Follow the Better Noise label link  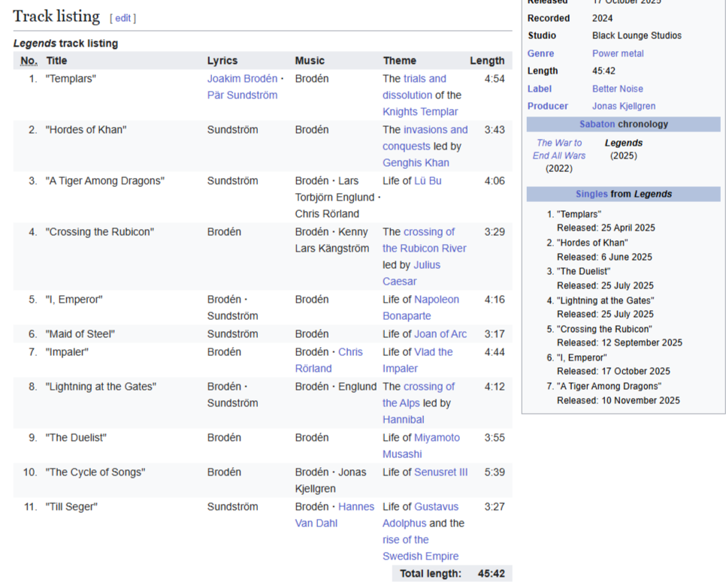point(617,89)
